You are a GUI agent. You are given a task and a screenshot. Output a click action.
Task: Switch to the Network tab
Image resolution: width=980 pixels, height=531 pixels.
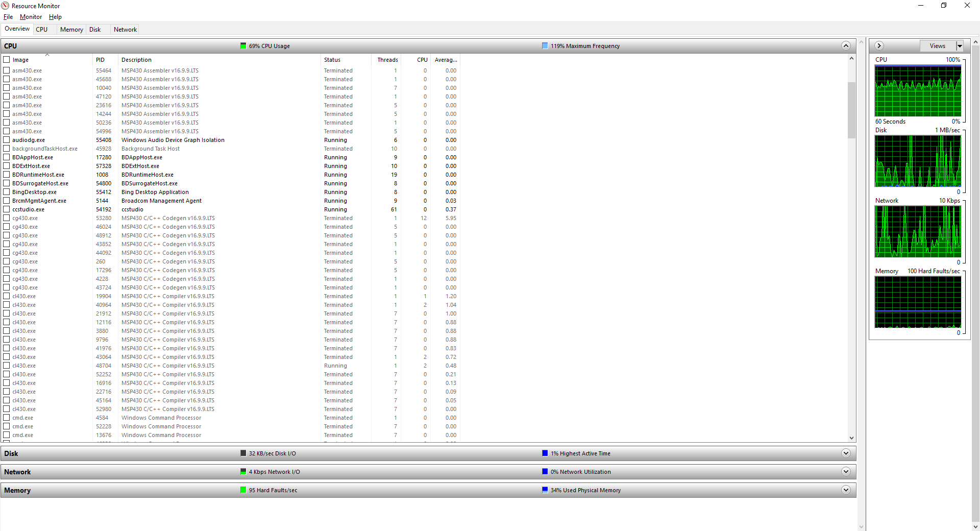(125, 30)
